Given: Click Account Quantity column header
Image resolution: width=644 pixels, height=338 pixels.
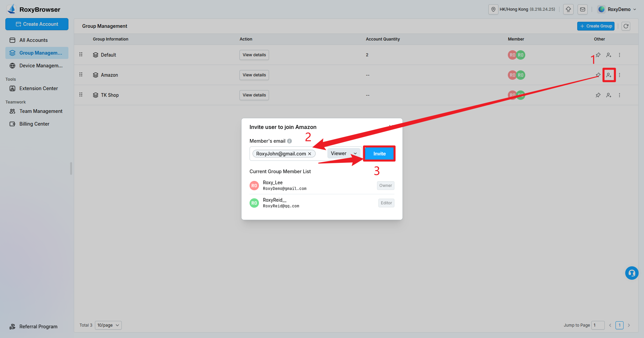Looking at the screenshot, I should (383, 39).
